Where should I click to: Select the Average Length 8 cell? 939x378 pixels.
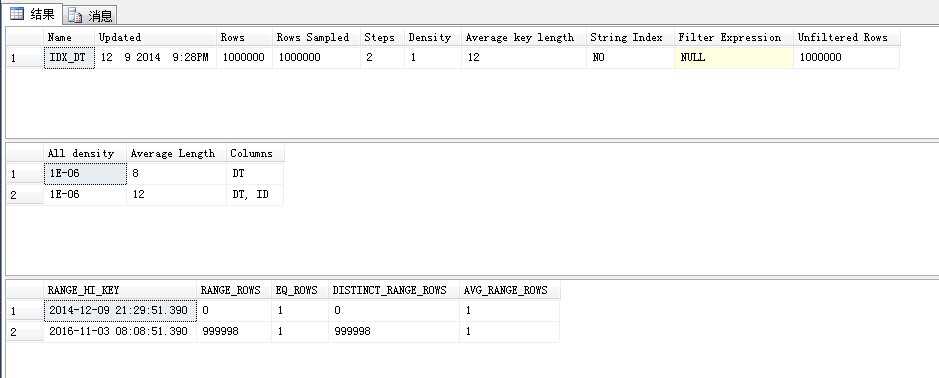(x=177, y=174)
